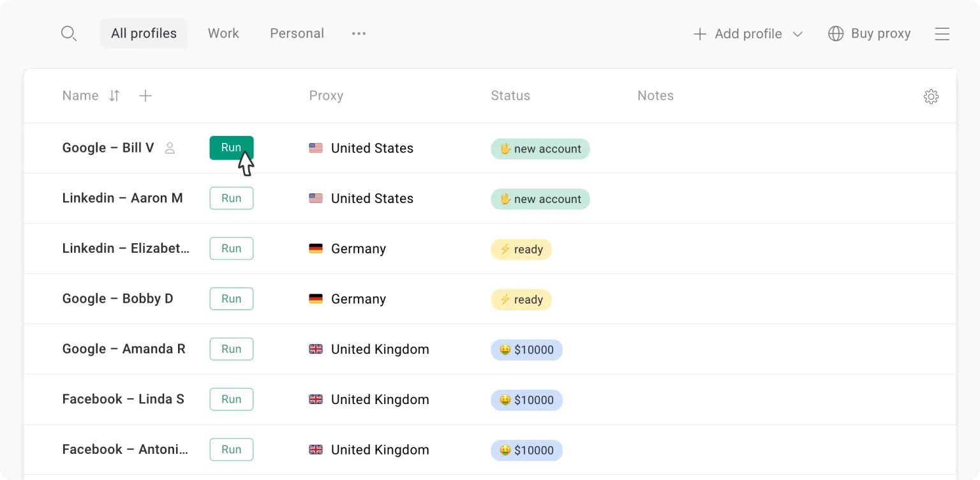Show more folders via three dots

tap(359, 33)
